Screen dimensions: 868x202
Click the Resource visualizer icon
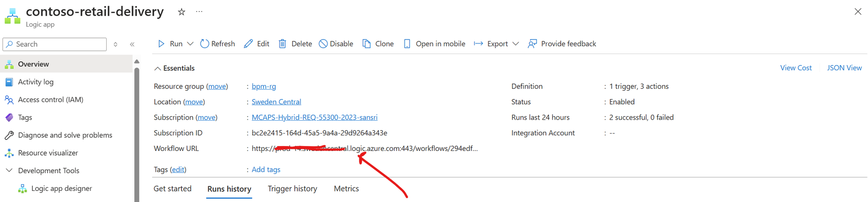pyautogui.click(x=9, y=153)
